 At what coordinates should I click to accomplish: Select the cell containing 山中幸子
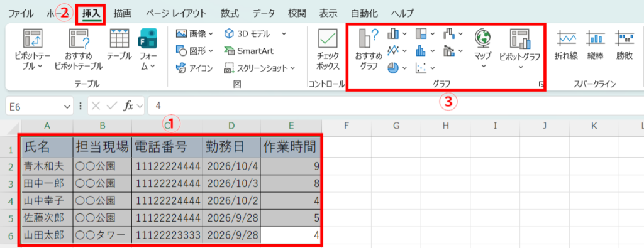click(47, 201)
